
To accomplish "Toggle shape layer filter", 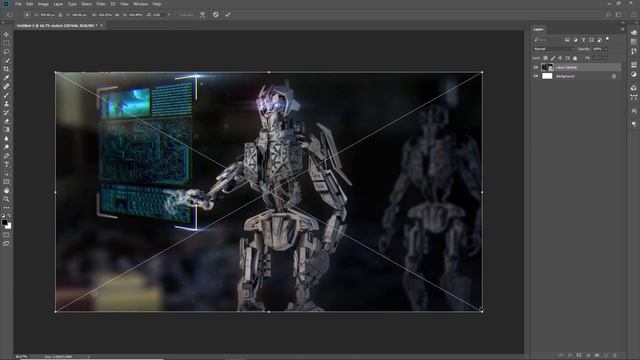I will [591, 40].
